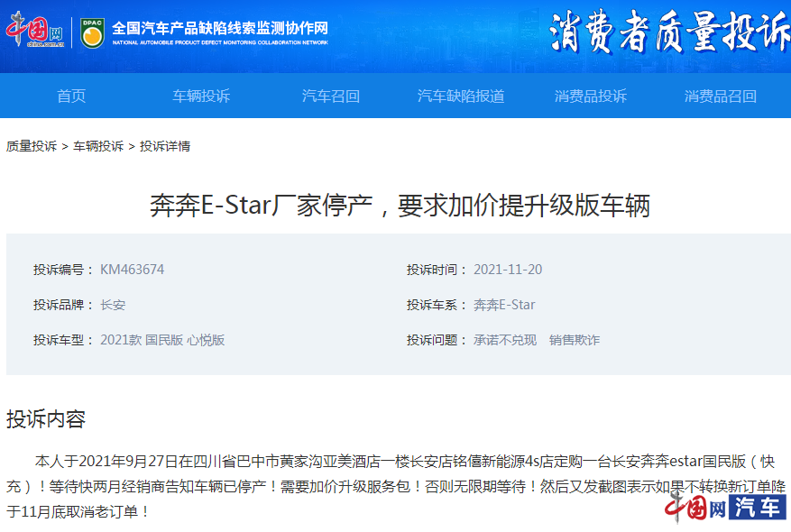Click the 消费者质量投诉 banner title
The image size is (791, 532).
(668, 35)
